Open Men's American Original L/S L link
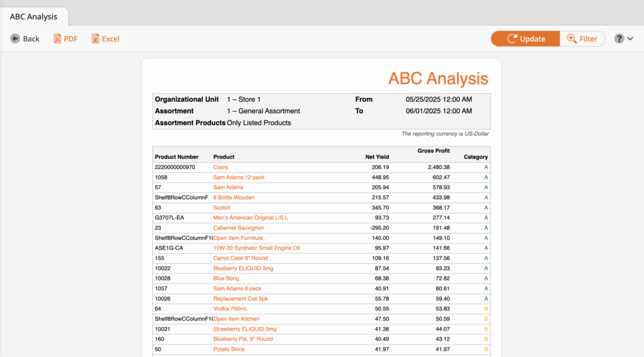This screenshot has width=644, height=357. click(x=250, y=217)
